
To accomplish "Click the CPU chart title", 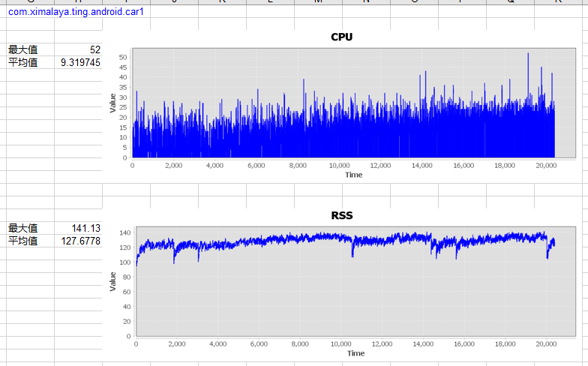I will pos(342,37).
